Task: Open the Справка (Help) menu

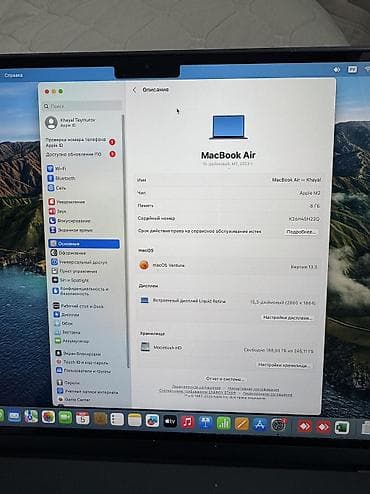Action: point(13,75)
